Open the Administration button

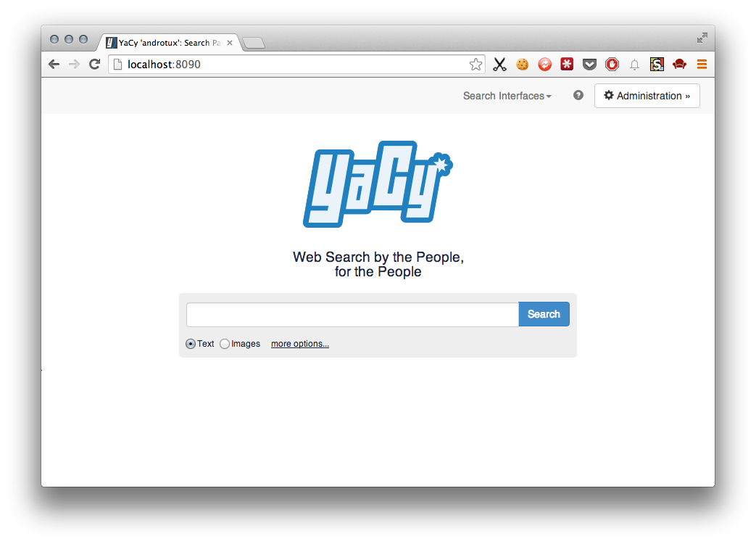(x=647, y=96)
